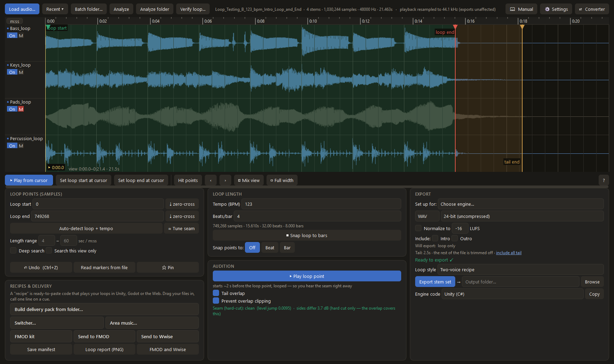Open the help question mark button
This screenshot has height=364, width=614.
[x=604, y=180]
